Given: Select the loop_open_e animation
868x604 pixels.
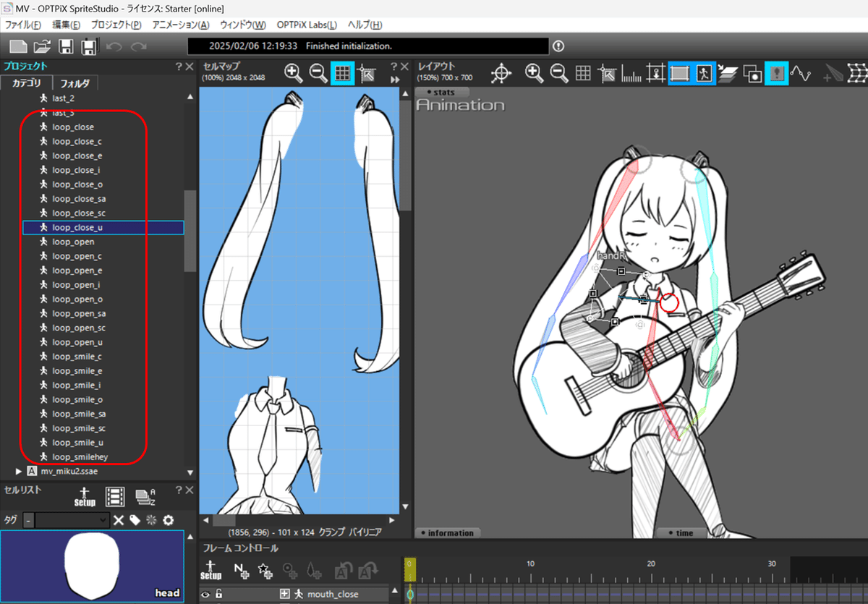Looking at the screenshot, I should click(x=77, y=271).
